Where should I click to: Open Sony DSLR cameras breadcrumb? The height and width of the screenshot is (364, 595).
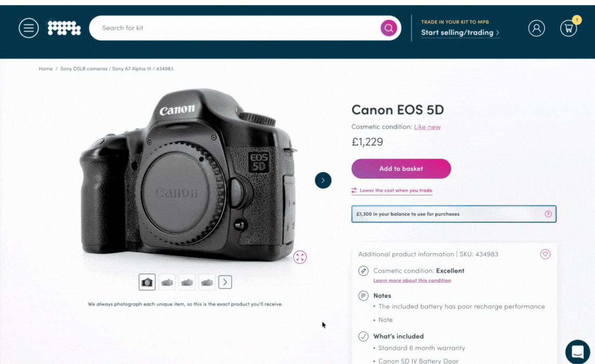pyautogui.click(x=84, y=69)
